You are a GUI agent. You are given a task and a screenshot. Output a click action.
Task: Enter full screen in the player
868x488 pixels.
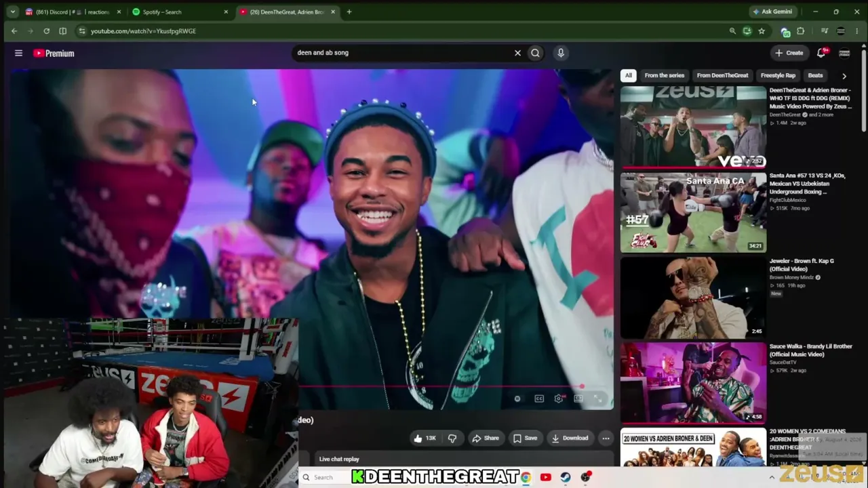click(x=598, y=399)
